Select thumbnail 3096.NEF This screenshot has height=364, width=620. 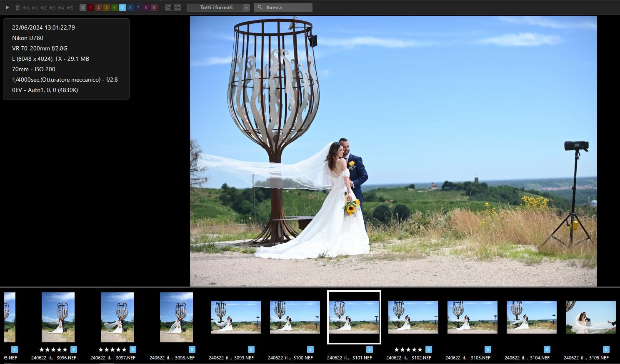click(x=58, y=317)
